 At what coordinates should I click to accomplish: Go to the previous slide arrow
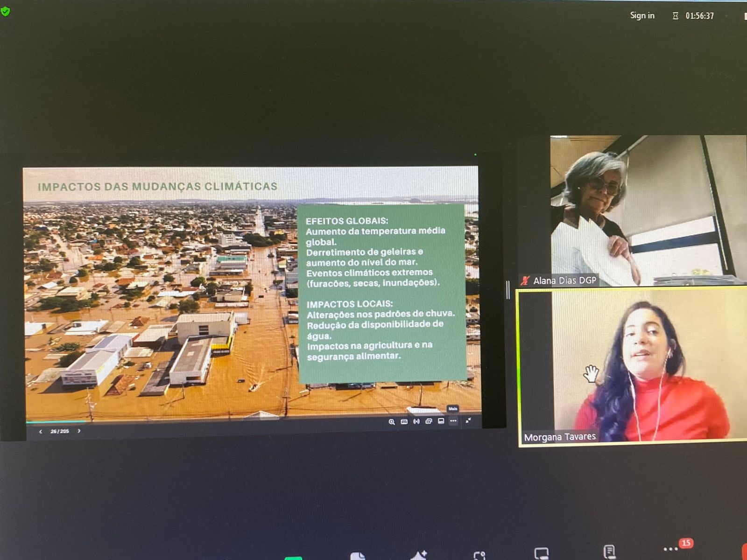41,432
